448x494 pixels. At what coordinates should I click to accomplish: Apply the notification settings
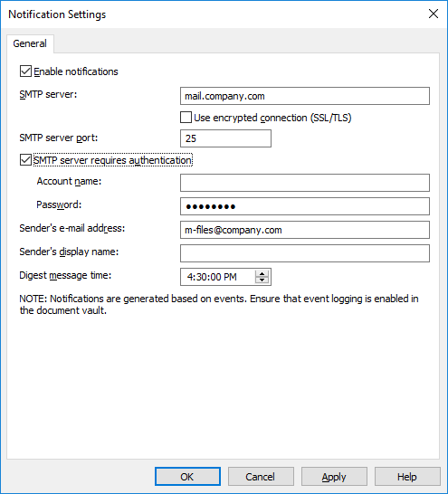(334, 476)
